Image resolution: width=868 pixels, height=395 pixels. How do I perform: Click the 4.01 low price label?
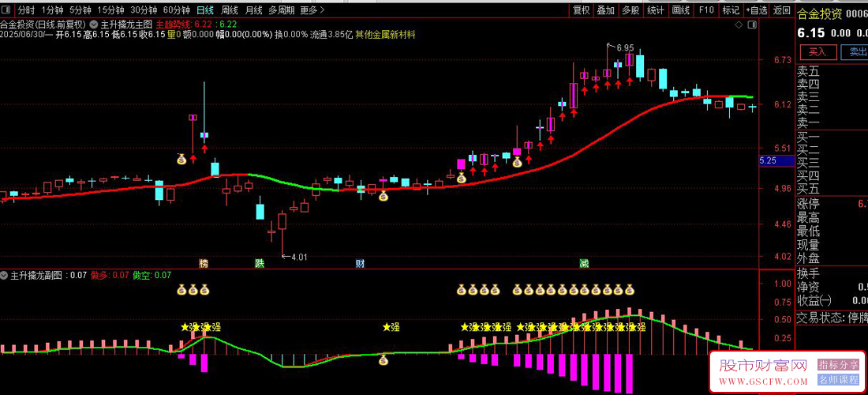298,257
